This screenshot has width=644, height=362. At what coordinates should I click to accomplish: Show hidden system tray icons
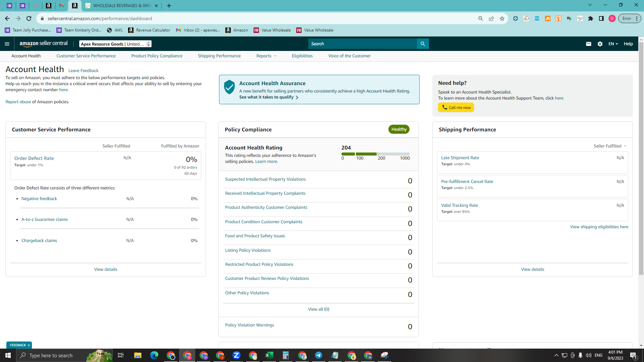(x=556, y=355)
